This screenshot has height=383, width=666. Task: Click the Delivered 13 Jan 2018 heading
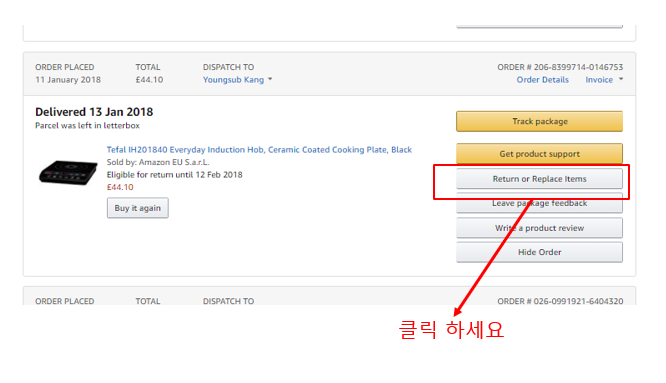pos(94,112)
